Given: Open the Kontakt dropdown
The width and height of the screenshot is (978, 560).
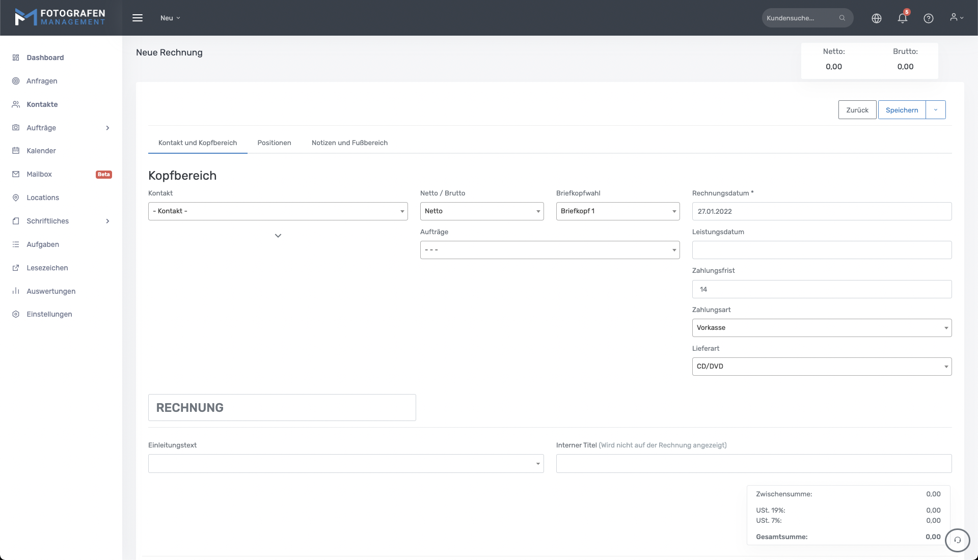Looking at the screenshot, I should tap(278, 211).
